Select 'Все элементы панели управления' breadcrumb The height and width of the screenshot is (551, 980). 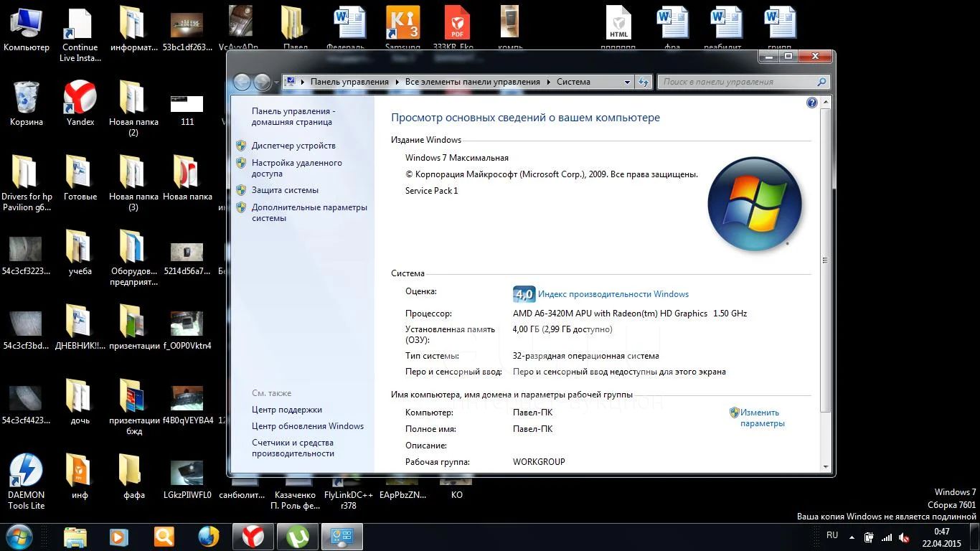point(472,82)
